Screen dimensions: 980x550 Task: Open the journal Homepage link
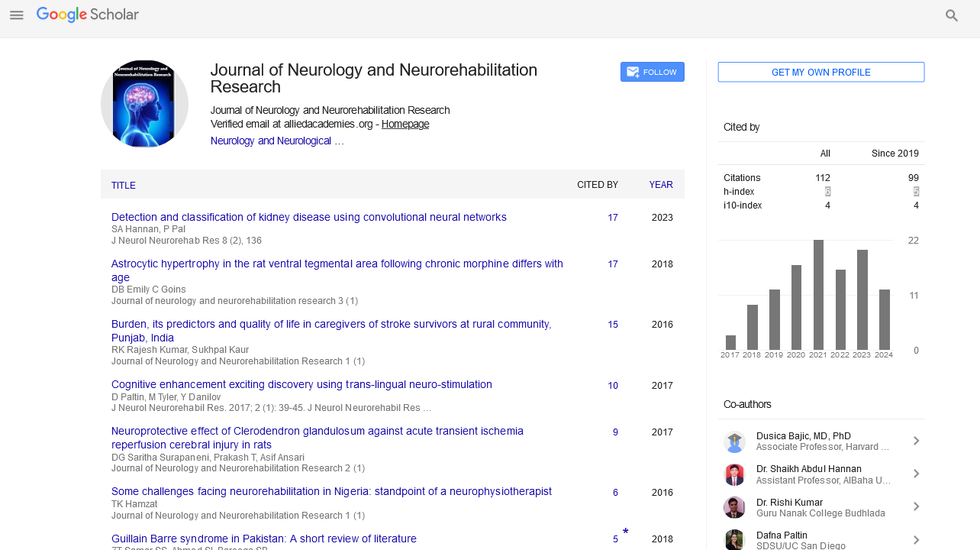[x=405, y=124]
